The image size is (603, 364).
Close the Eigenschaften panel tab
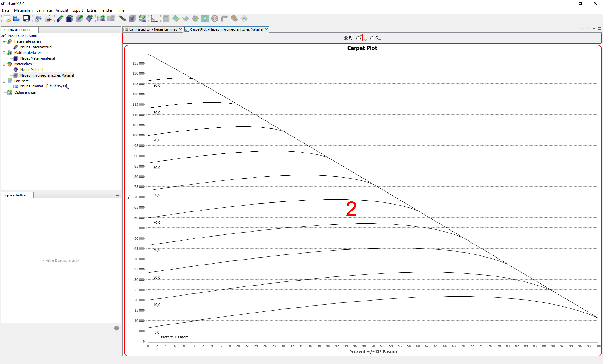coord(30,195)
